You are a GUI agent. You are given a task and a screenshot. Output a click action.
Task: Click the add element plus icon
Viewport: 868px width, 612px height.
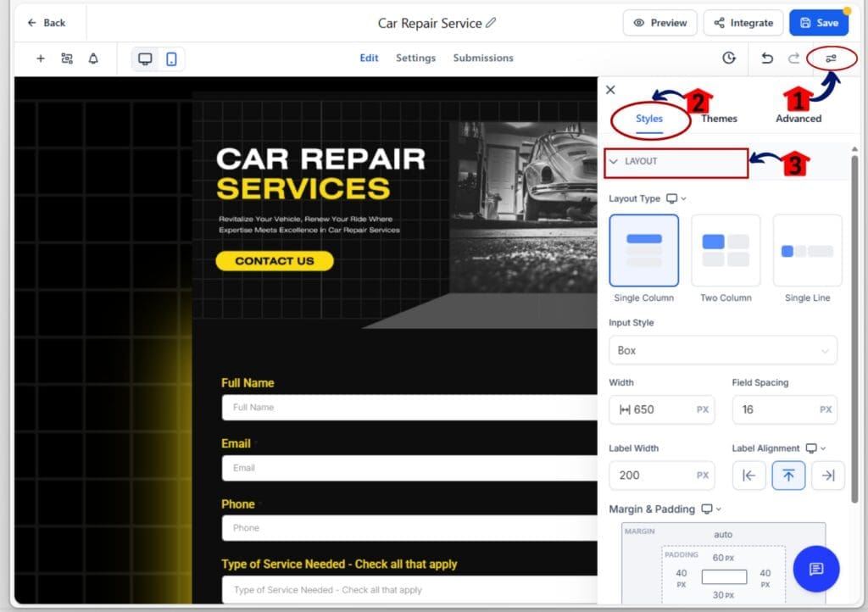tap(40, 58)
